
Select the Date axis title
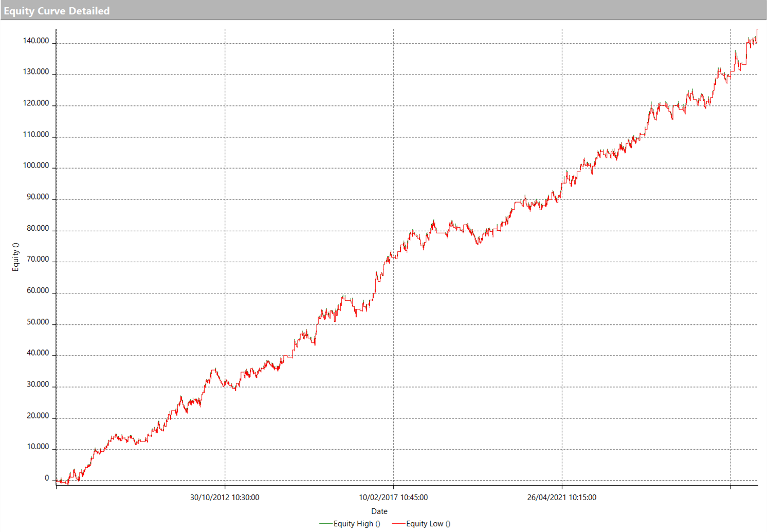tap(379, 511)
